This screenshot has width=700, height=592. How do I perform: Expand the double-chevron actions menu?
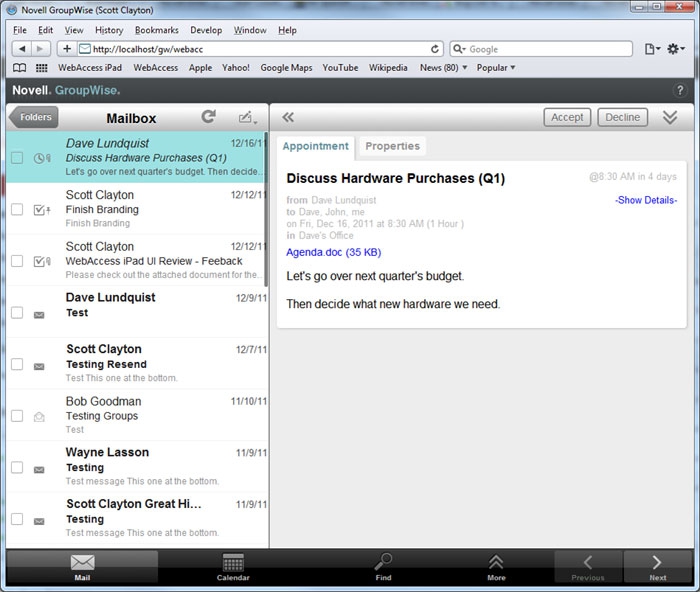coord(670,117)
